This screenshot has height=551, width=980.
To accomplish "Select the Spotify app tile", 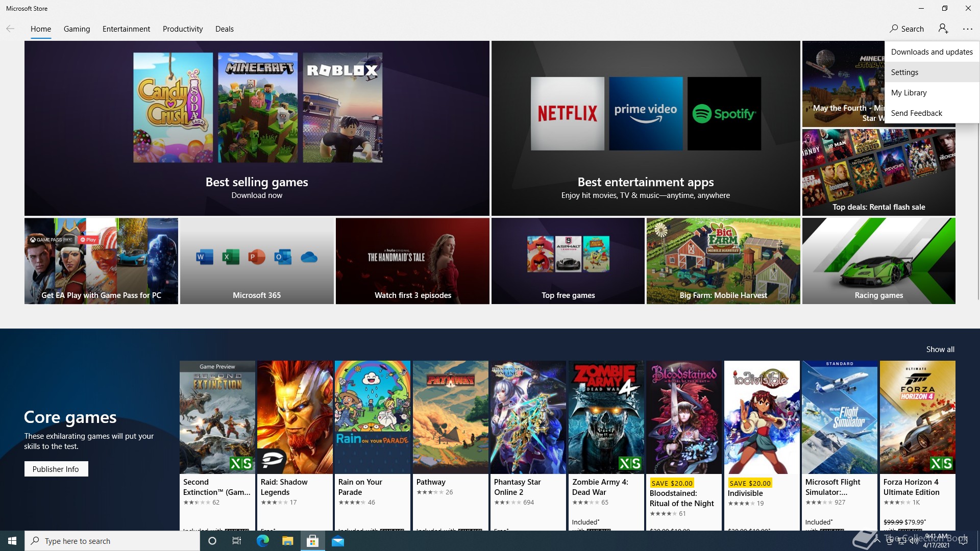I will click(724, 113).
